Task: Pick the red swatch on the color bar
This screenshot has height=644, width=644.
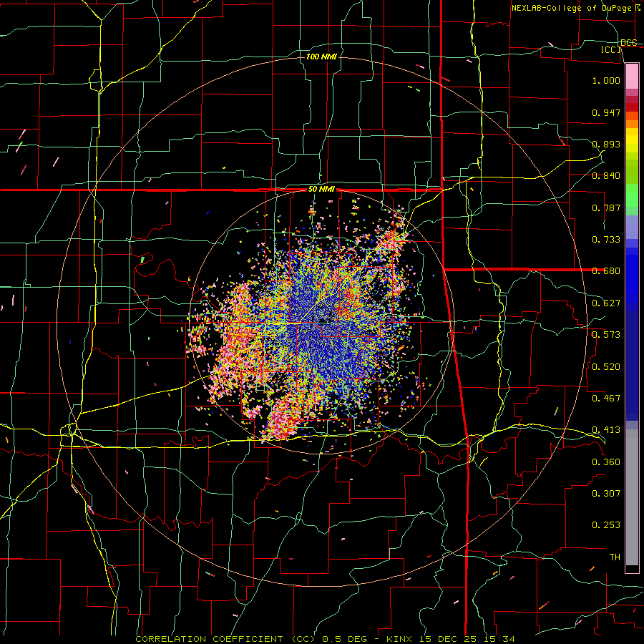Action: [x=632, y=107]
